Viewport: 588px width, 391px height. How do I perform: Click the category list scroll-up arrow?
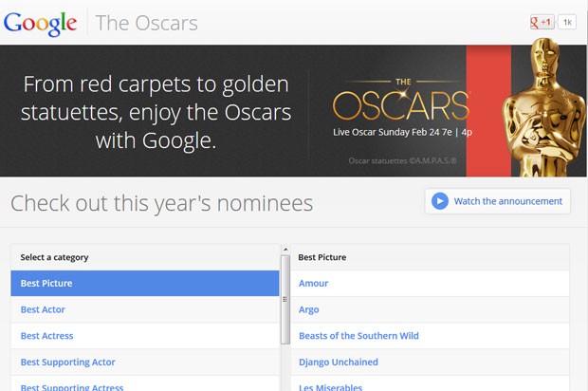coord(285,250)
